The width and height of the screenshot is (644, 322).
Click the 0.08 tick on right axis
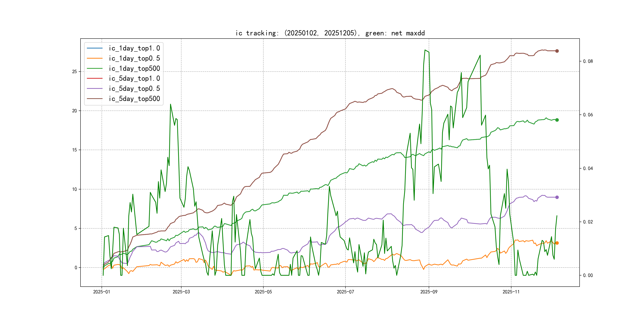(x=588, y=61)
